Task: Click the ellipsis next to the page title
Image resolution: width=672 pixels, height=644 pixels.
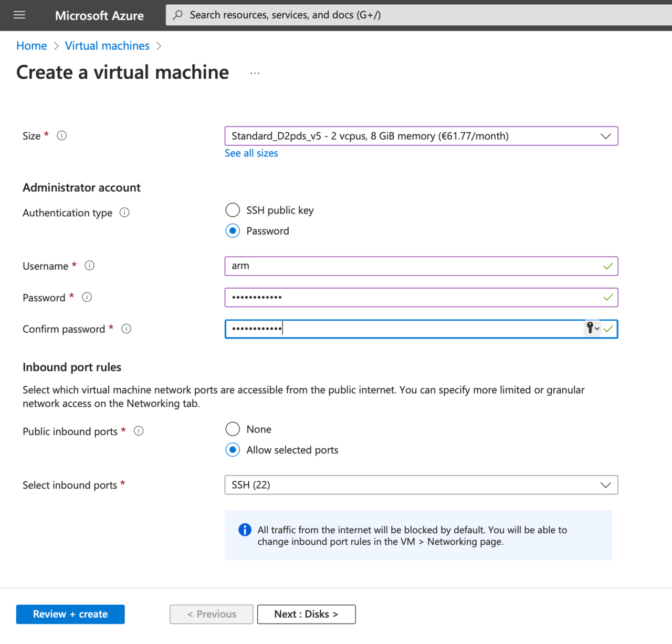Action: pyautogui.click(x=255, y=73)
